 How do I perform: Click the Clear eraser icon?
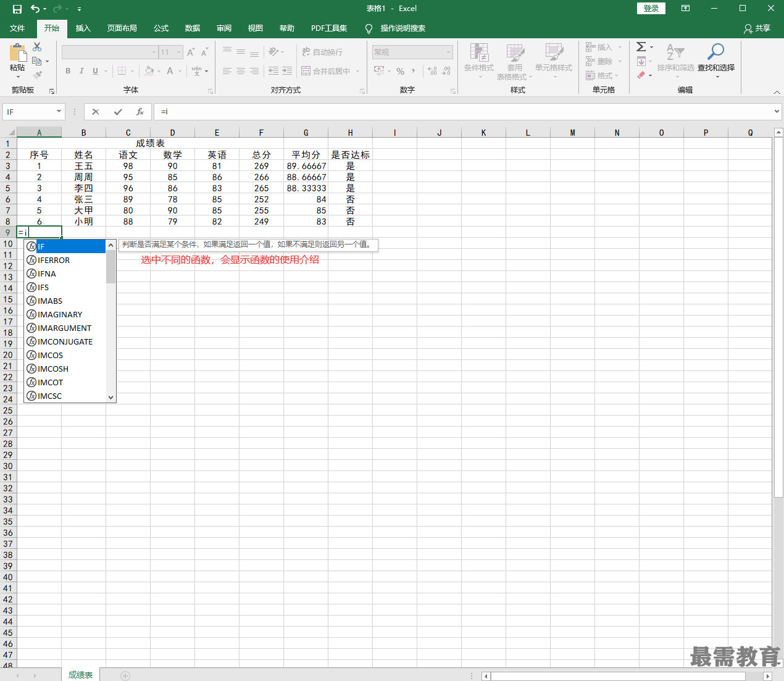tap(641, 75)
